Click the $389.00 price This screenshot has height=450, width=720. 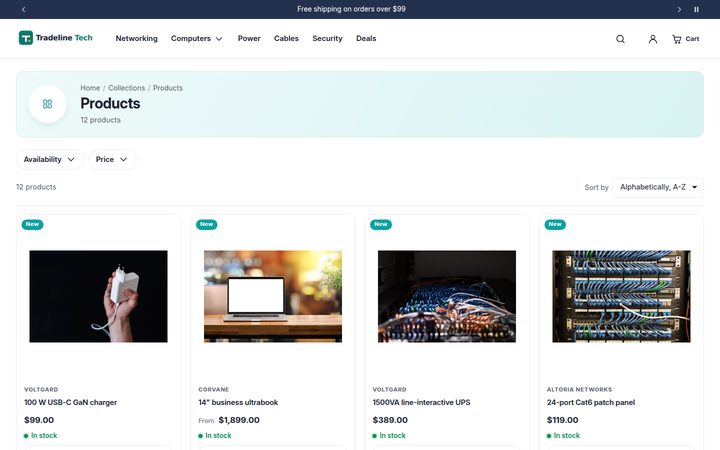pos(390,420)
